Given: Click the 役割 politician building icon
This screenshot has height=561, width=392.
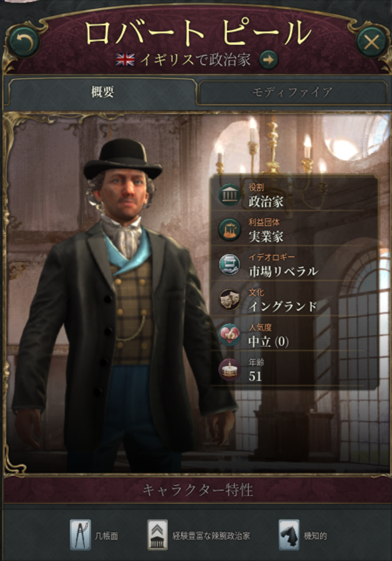Looking at the screenshot, I should coord(229,195).
